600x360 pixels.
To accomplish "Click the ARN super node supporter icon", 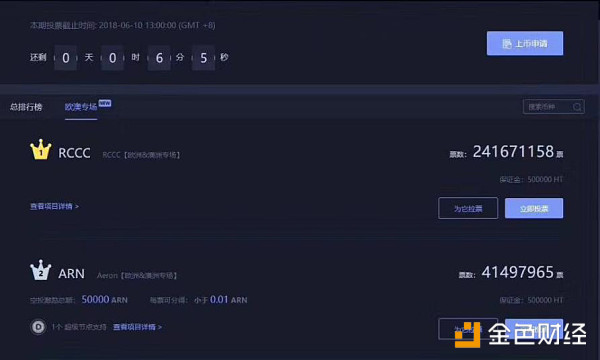I will click(38, 327).
